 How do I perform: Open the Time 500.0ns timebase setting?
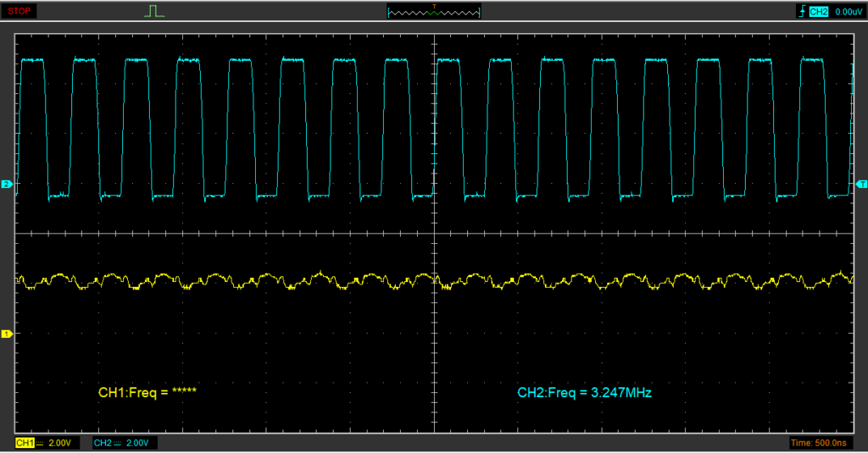point(818,444)
